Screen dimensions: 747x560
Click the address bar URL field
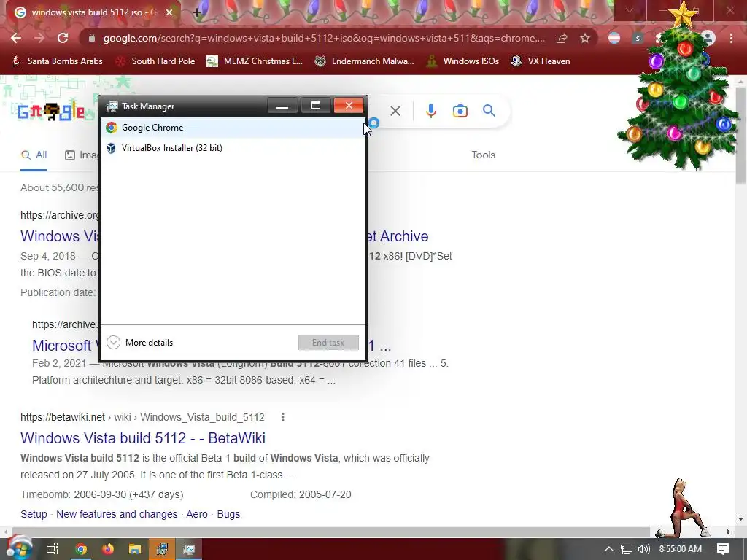click(x=323, y=38)
